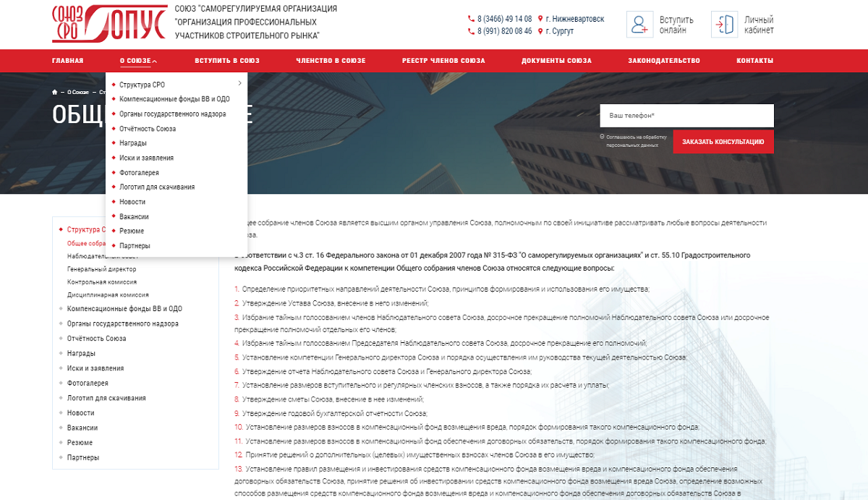Select Иски и заявления in the sidebar
The width and height of the screenshot is (868, 500).
(x=95, y=368)
